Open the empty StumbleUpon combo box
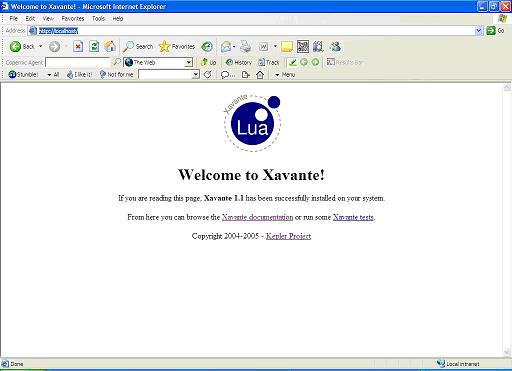Screen dimensions: 512x371 pos(169,75)
